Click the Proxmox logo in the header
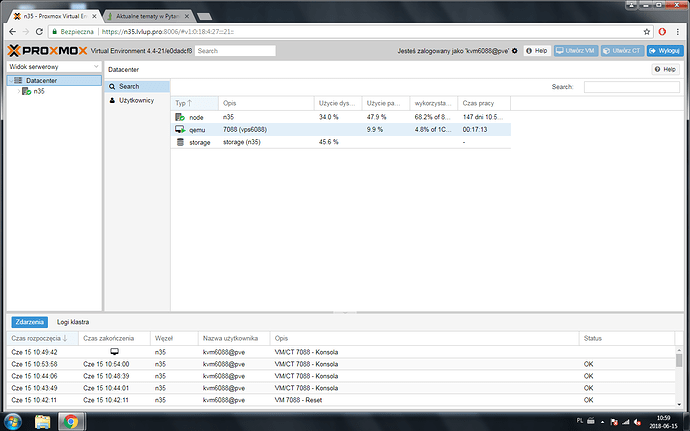The image size is (690, 431). 48,50
